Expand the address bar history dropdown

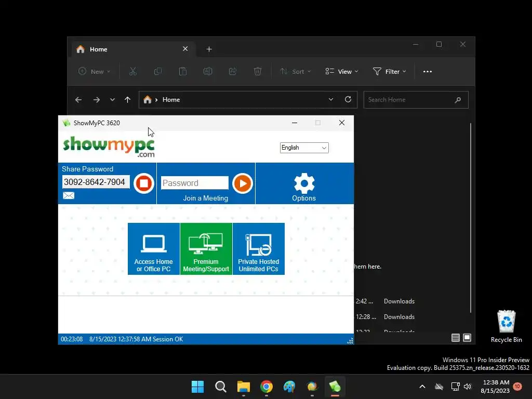click(331, 99)
